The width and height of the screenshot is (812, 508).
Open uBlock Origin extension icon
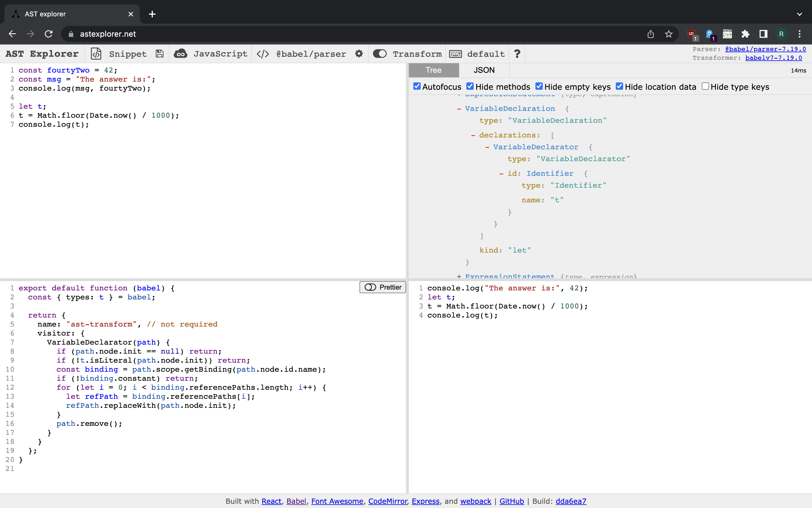point(692,34)
